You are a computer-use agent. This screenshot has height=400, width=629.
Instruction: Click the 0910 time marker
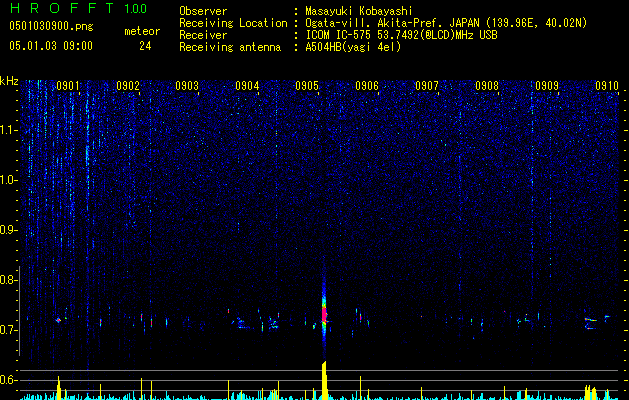pos(607,86)
